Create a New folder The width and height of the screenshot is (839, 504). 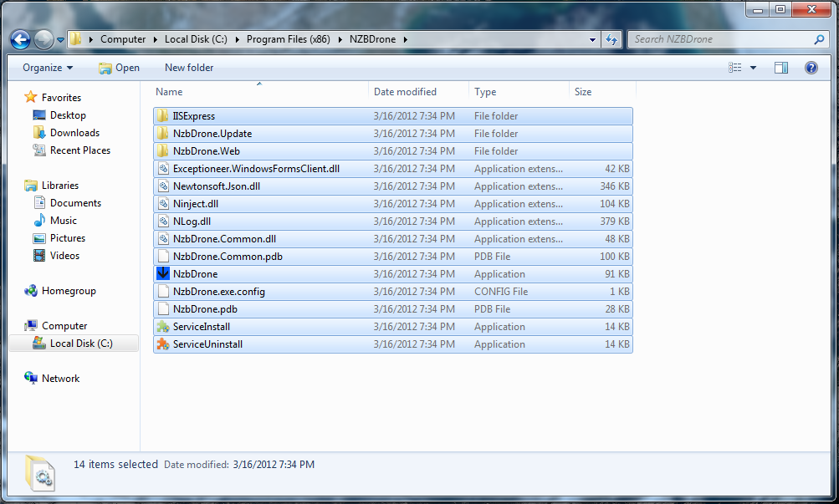click(x=189, y=68)
